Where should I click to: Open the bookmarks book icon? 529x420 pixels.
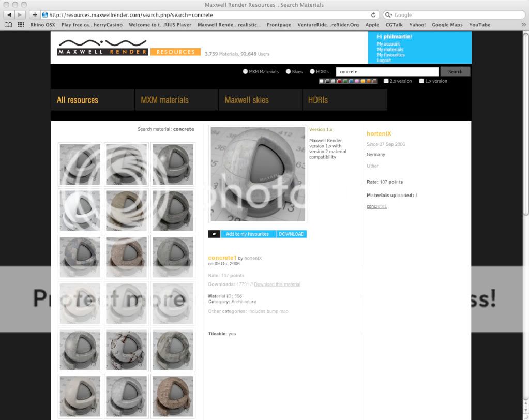tap(8, 25)
